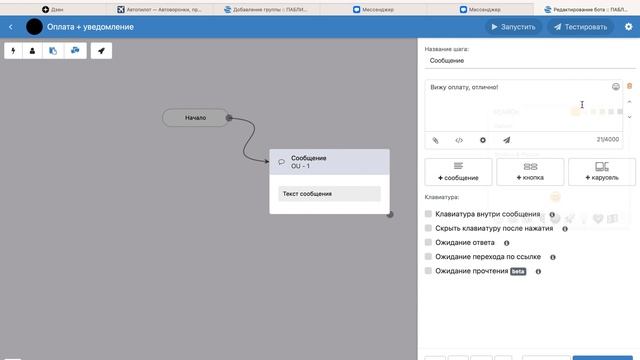Show info for Ожидание ответа
Screen dimensions: 640x360
pos(507,243)
